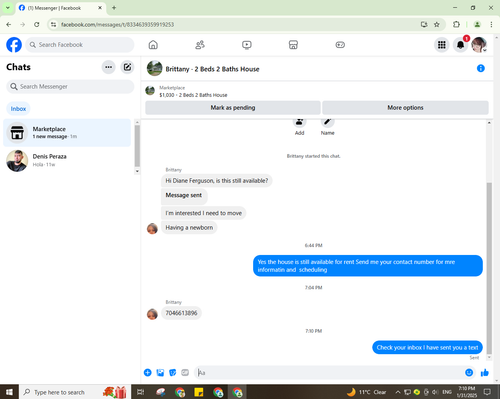Open Chrome profile icon
Viewport: 500px width, 399px height.
pos(477,24)
